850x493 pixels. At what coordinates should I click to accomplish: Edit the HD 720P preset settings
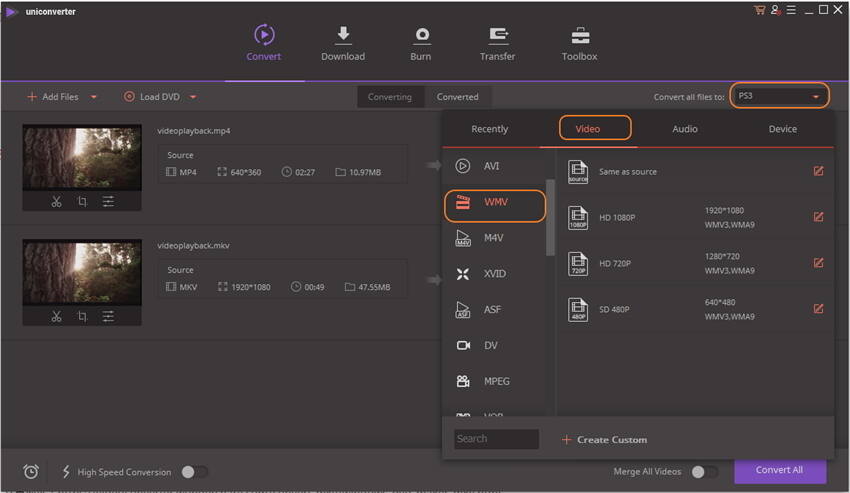(x=819, y=263)
